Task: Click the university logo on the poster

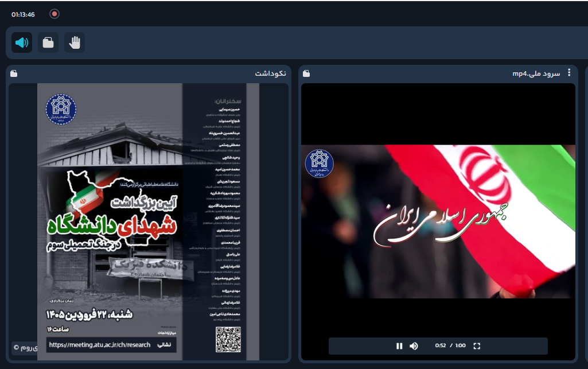Action: coord(61,109)
